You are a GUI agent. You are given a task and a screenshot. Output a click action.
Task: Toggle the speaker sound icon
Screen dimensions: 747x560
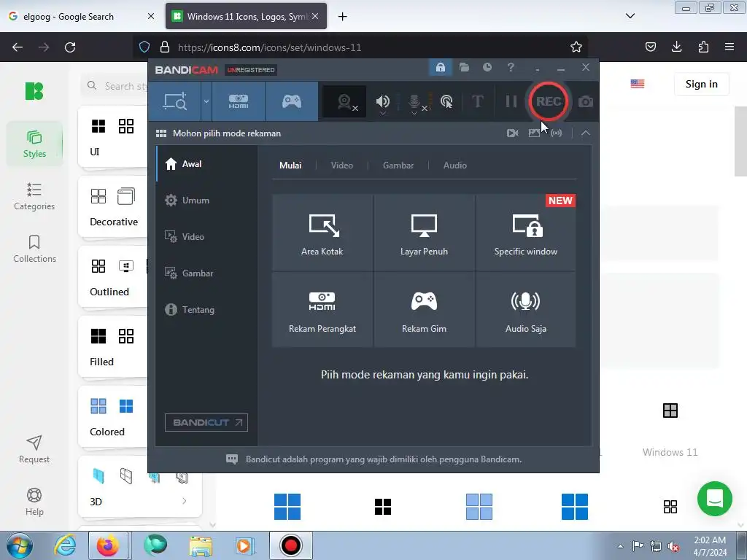pyautogui.click(x=382, y=101)
